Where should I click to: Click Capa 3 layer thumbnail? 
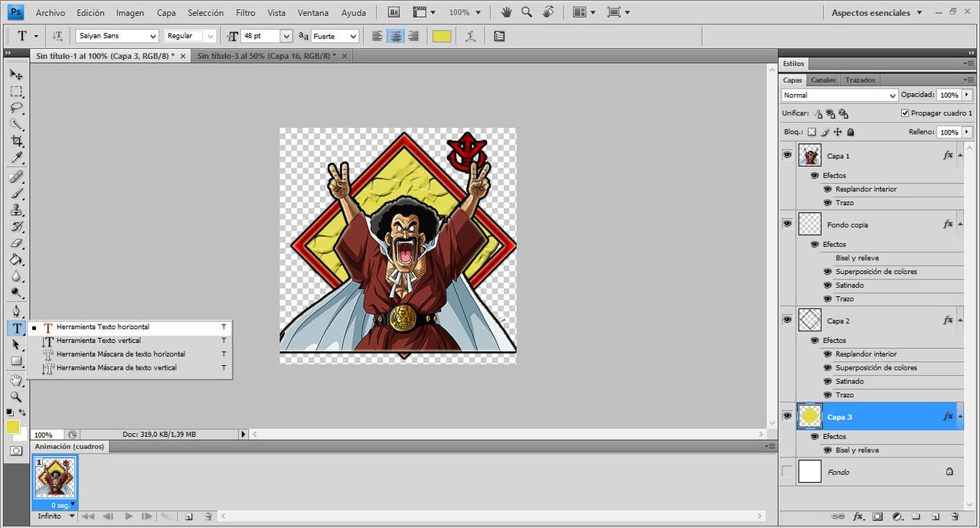point(809,416)
